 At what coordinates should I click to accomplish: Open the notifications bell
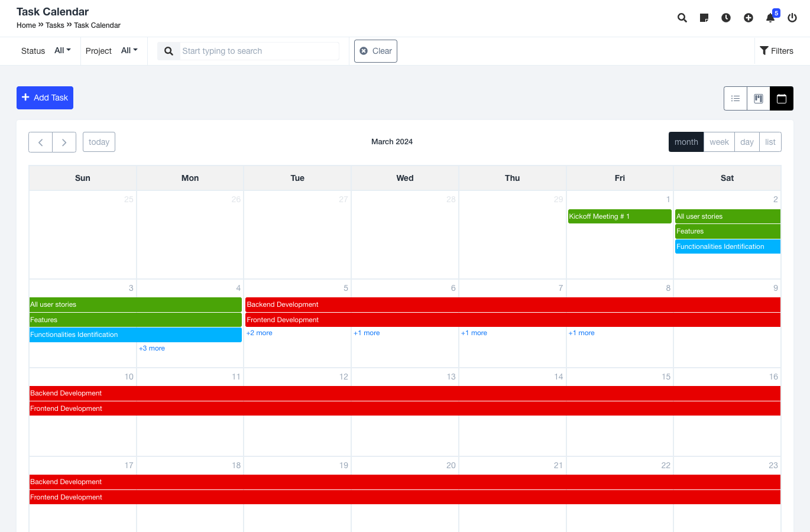(770, 18)
